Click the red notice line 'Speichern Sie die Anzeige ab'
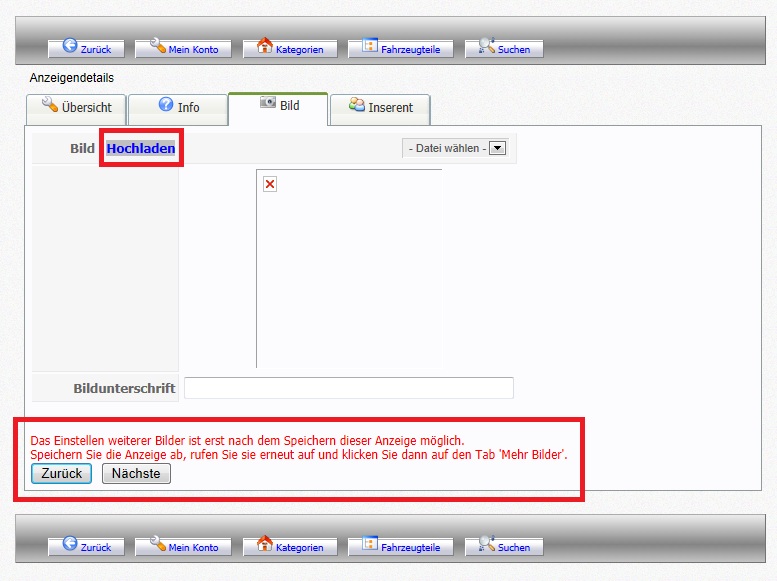 tap(299, 455)
